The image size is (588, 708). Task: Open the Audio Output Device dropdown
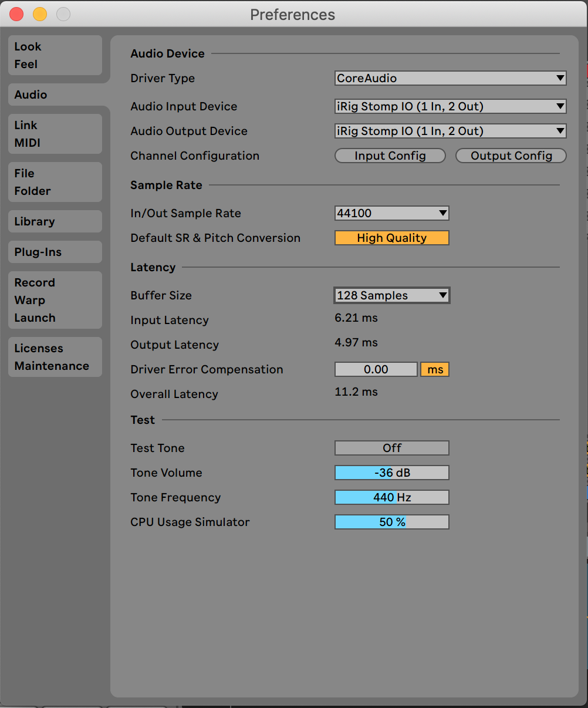point(450,131)
